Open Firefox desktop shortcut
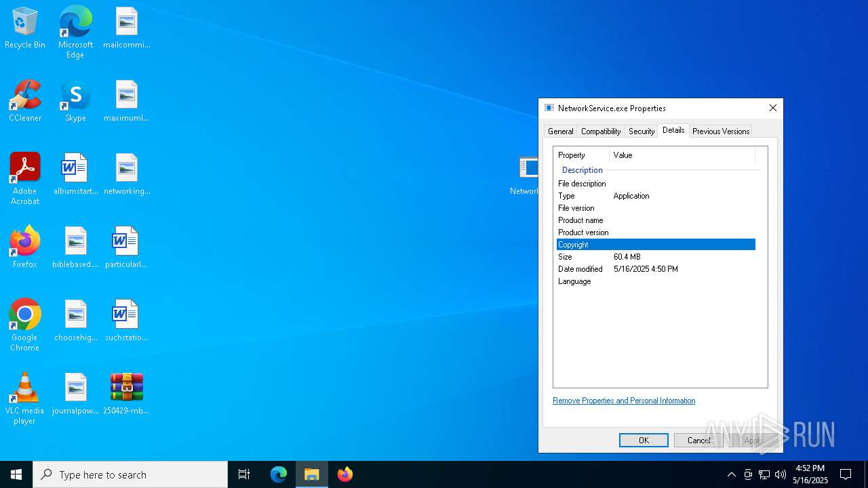 coord(25,248)
